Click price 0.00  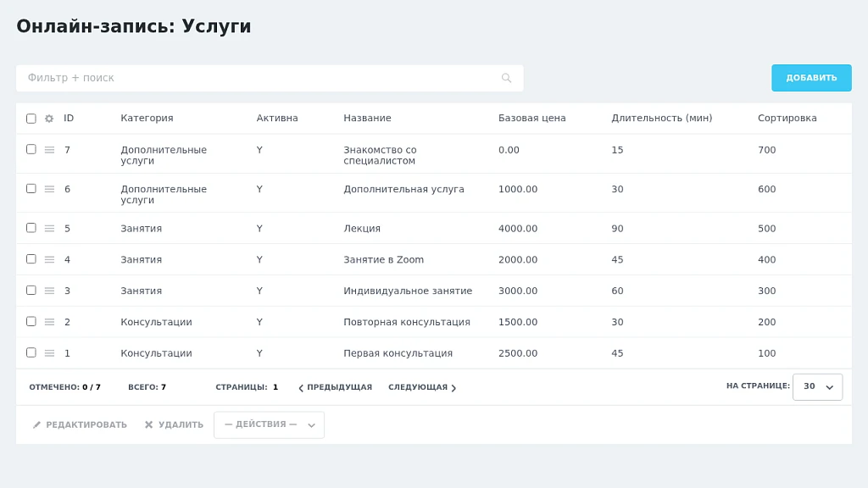point(509,150)
